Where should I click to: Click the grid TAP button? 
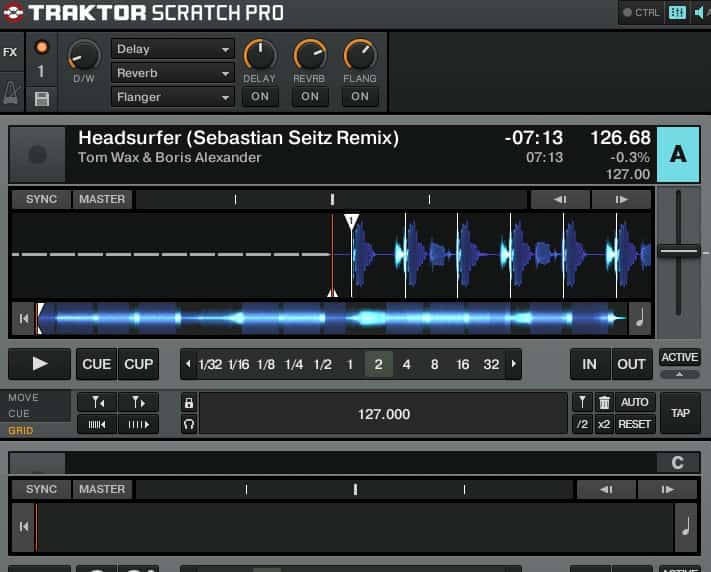[681, 413]
